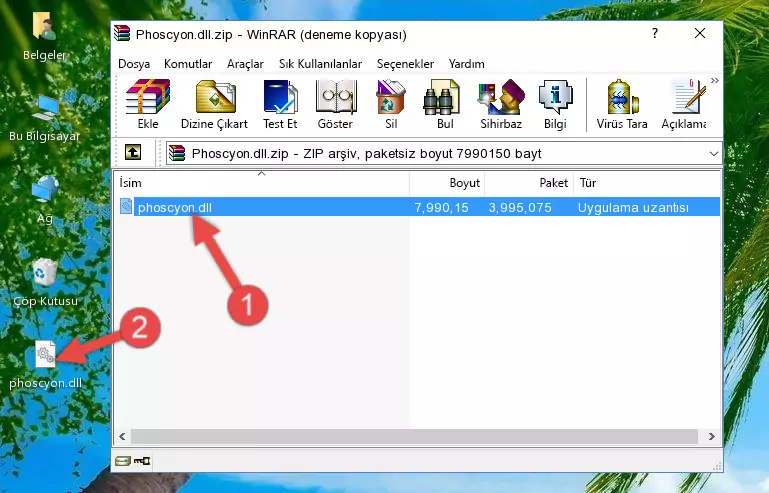Open the Göster view tool
This screenshot has height=493, width=769.
335,104
